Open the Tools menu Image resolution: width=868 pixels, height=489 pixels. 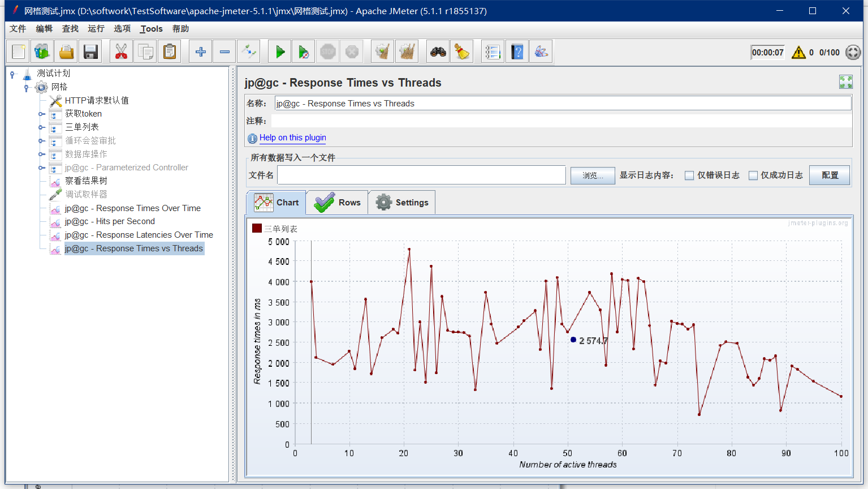[152, 29]
